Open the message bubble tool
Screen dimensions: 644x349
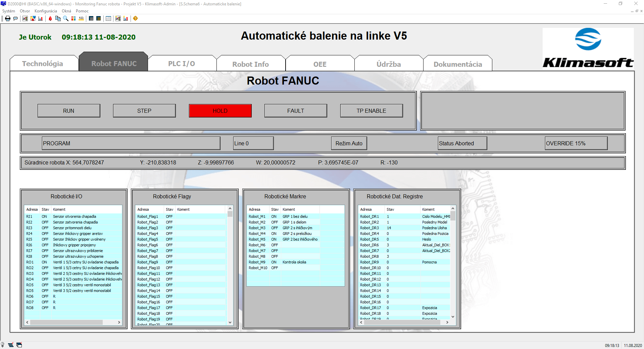coord(15,18)
